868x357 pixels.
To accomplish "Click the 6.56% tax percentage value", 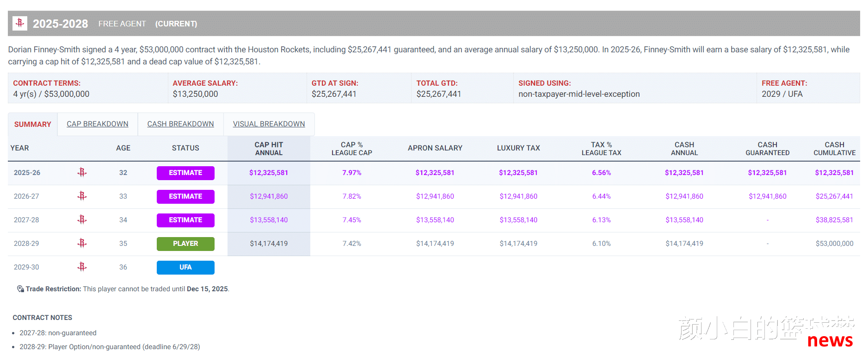I will 602,173.
